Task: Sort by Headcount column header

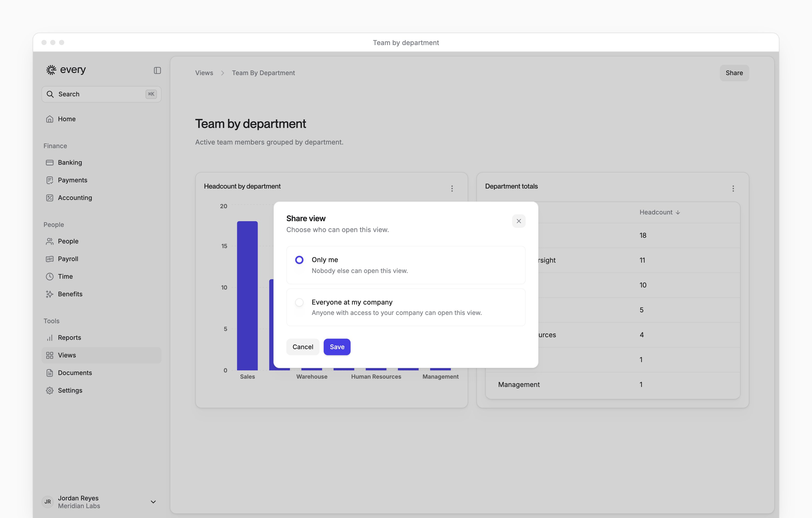Action: pyautogui.click(x=659, y=212)
